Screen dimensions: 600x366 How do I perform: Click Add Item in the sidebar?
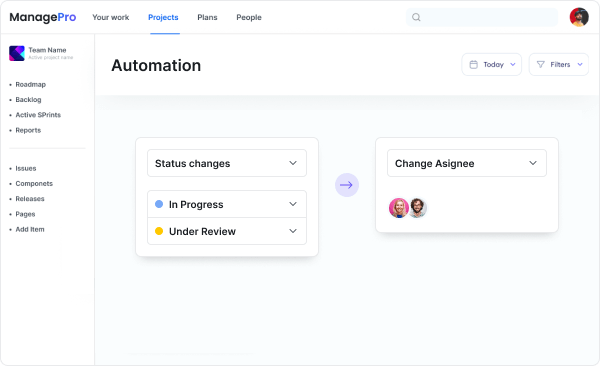(29, 229)
